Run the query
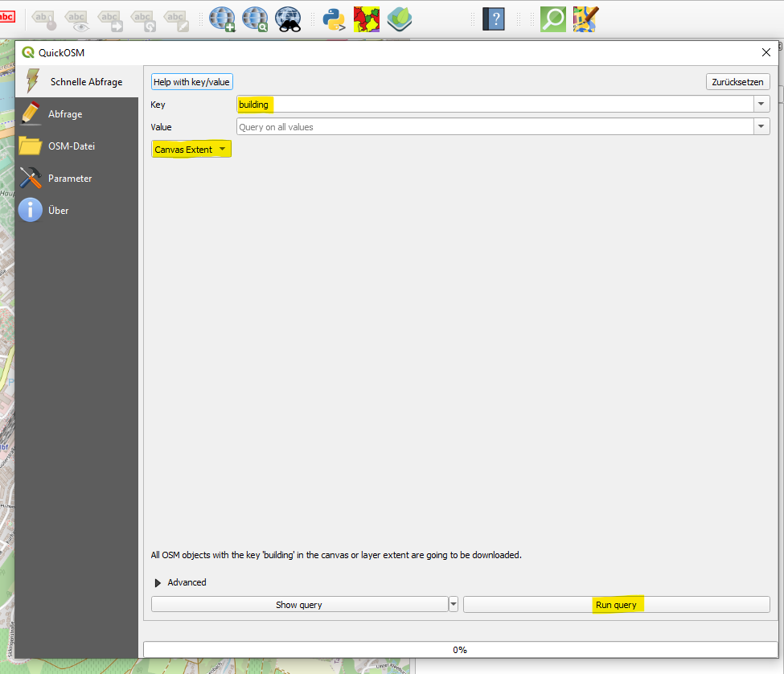The height and width of the screenshot is (674, 784). tap(616, 605)
